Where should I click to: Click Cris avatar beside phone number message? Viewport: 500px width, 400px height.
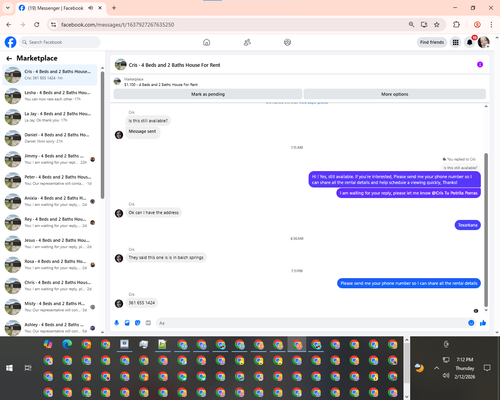click(119, 303)
